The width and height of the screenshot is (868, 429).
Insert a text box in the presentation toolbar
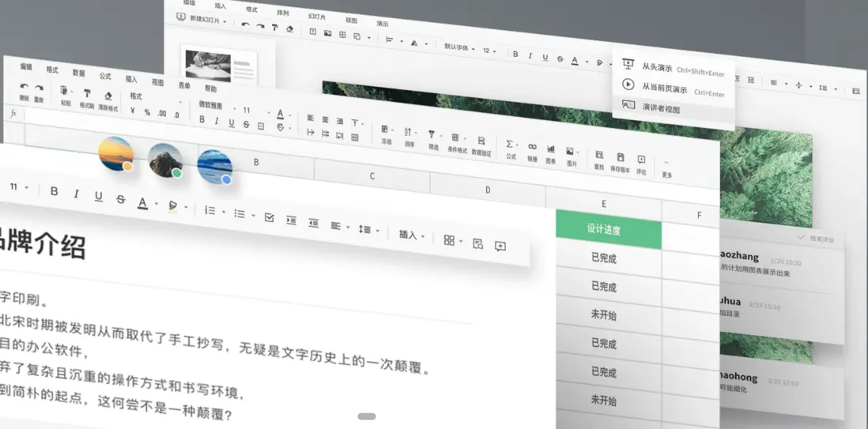point(313,32)
